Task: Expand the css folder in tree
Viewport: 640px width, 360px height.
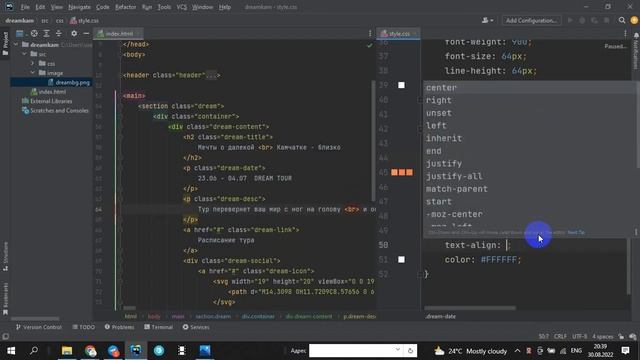Action: point(33,63)
